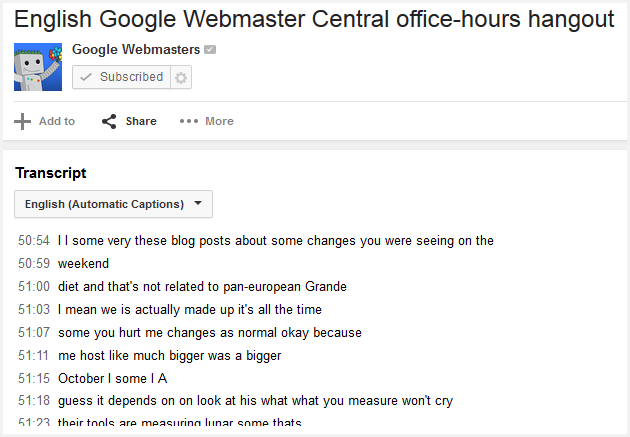Viewport: 630px width, 437px height.
Task: Click the 51:03 transcript timestamp
Action: coord(34,310)
